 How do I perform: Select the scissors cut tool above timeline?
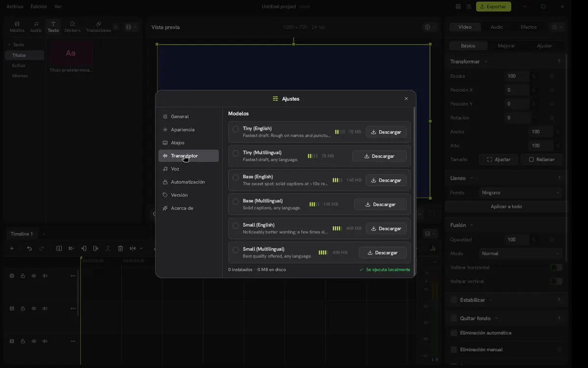tap(71, 248)
